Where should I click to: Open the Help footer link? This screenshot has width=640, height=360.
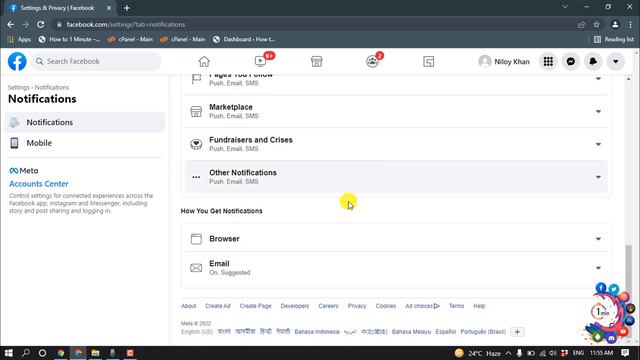[x=479, y=306]
